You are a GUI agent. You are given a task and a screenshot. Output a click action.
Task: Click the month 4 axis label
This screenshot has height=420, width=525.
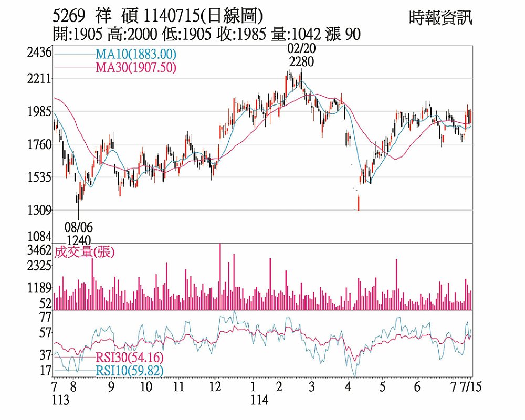(x=348, y=387)
